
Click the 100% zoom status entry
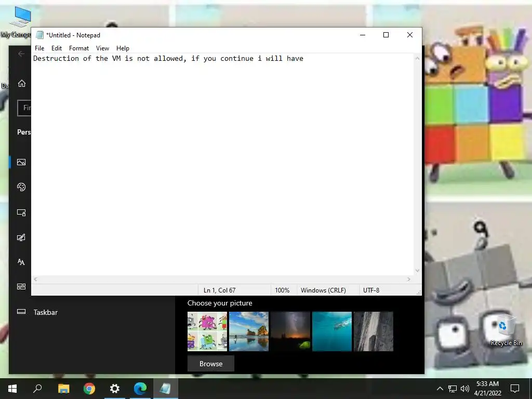282,290
